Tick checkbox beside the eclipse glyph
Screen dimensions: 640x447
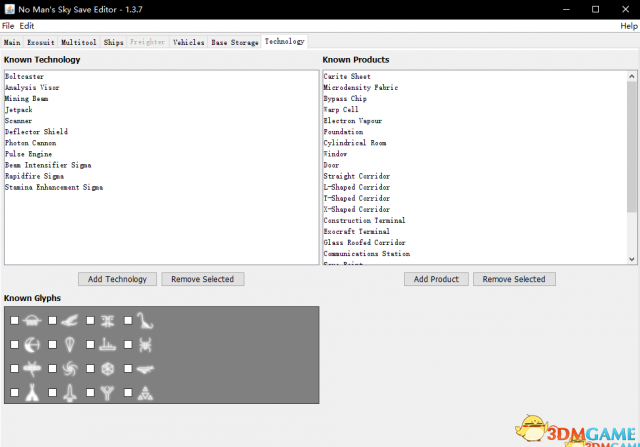pyautogui.click(x=15, y=345)
